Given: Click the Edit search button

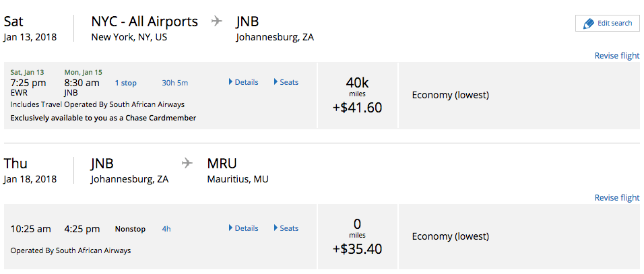Looking at the screenshot, I should coord(607,24).
